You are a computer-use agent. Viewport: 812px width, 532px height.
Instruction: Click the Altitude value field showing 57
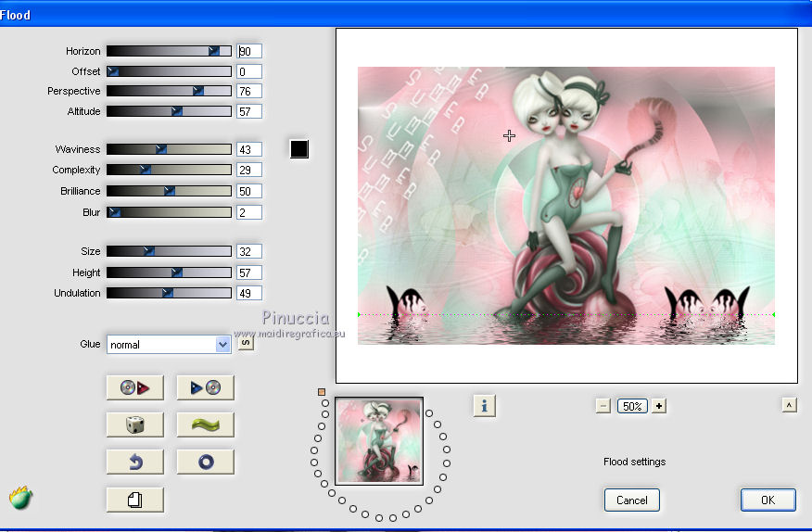pos(249,111)
